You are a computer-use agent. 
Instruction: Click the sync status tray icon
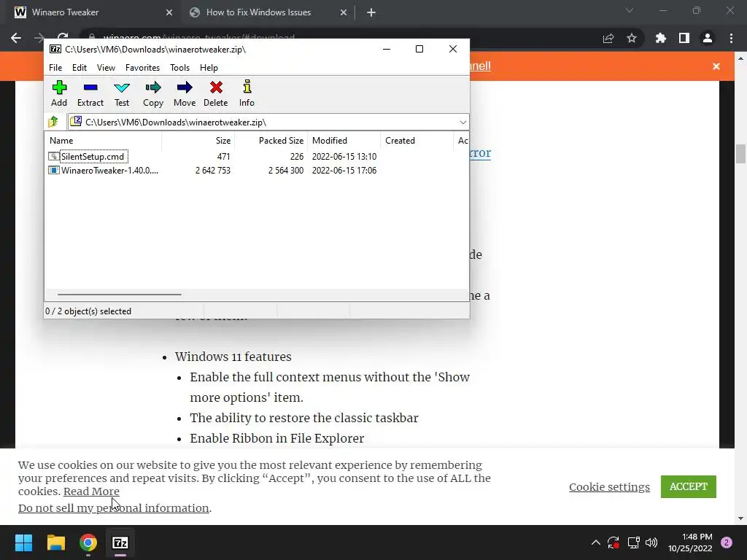tap(613, 542)
